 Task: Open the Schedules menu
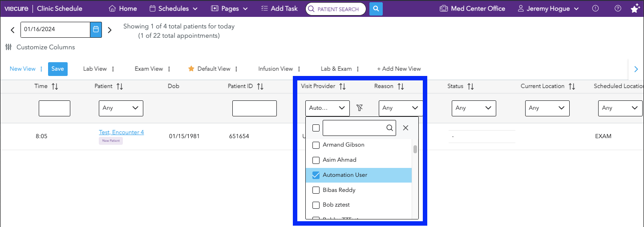coord(173,8)
